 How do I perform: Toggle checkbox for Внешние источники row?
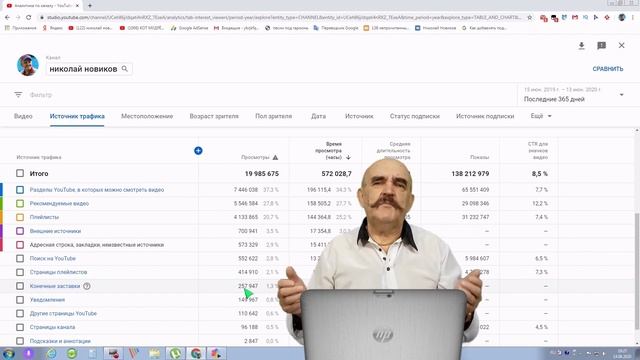tap(20, 231)
